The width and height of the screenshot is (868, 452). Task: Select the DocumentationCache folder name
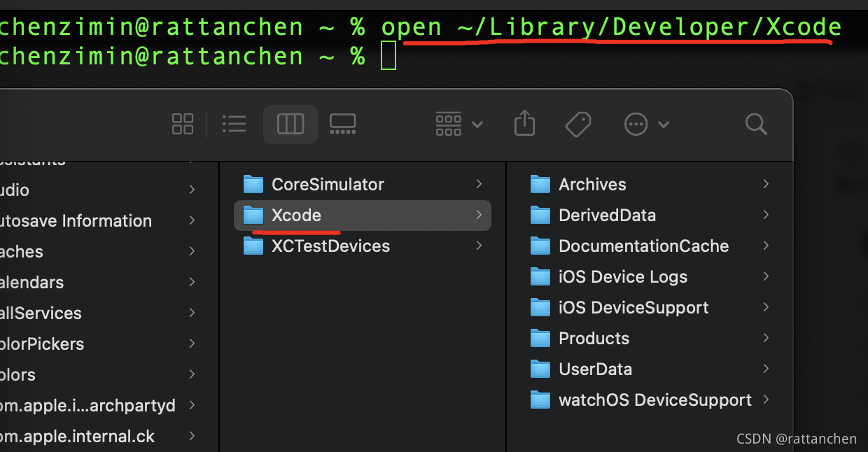pos(643,246)
